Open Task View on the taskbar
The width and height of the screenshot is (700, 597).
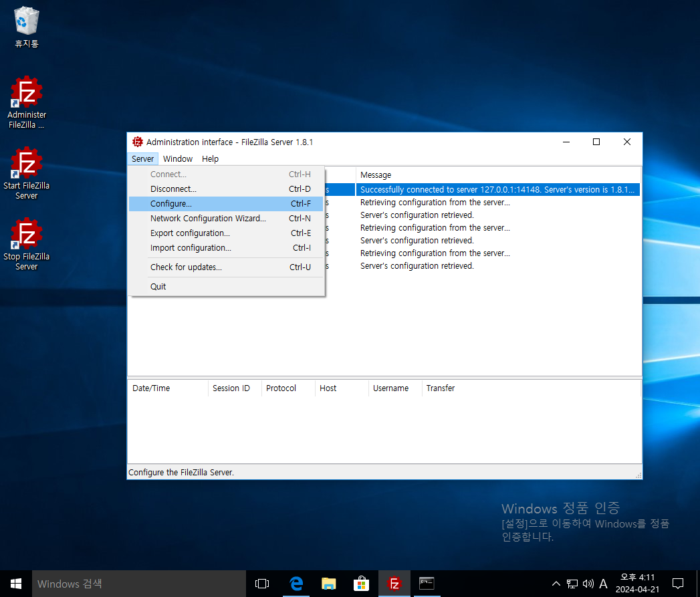(262, 584)
